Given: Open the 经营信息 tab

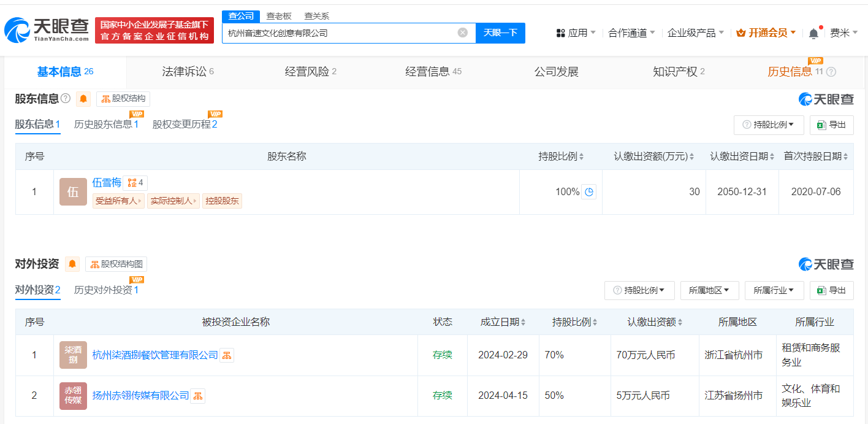Looking at the screenshot, I should coord(433,72).
